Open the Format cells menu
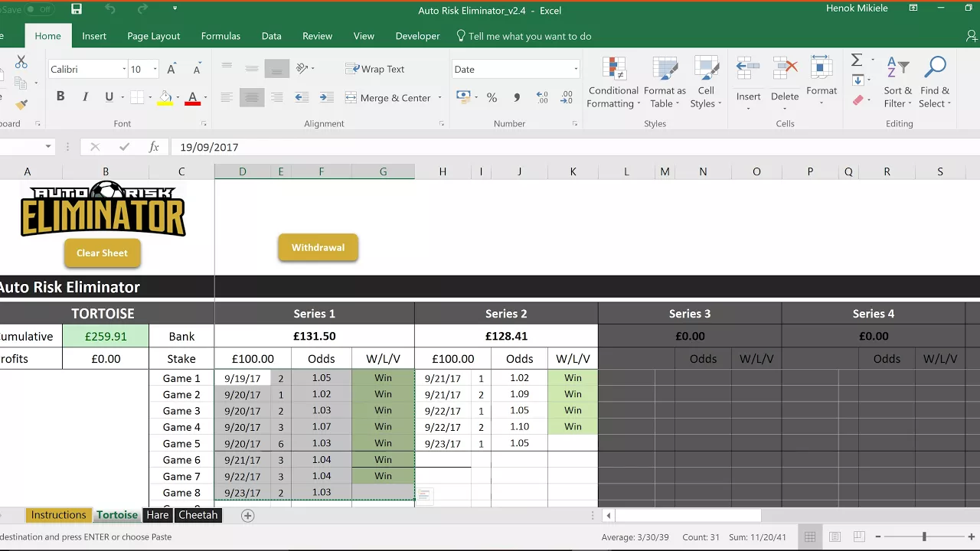Image resolution: width=980 pixels, height=551 pixels. [822, 80]
